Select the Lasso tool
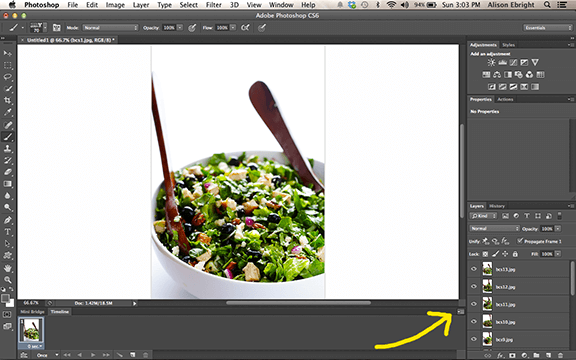This screenshot has width=576, height=360. pyautogui.click(x=7, y=77)
